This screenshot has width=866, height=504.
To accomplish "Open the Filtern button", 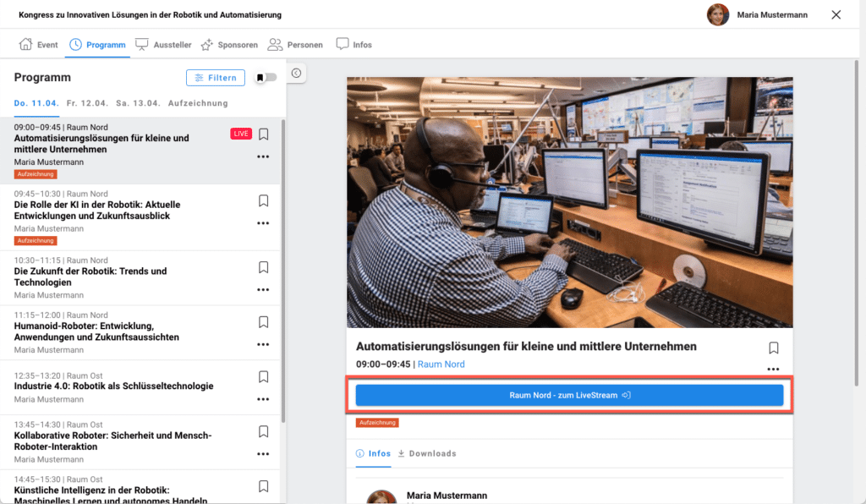I will [216, 78].
